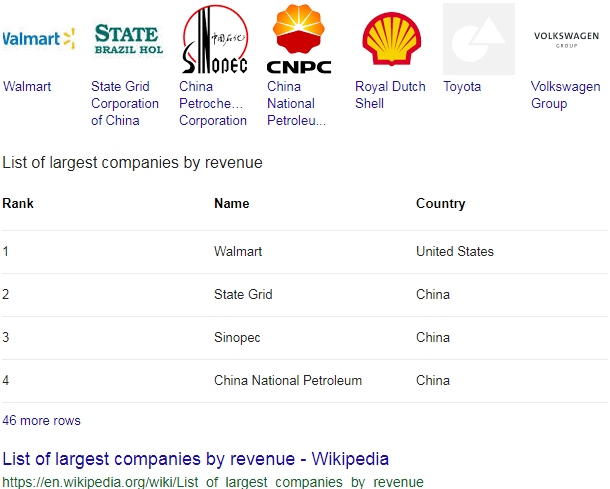The width and height of the screenshot is (610, 489).
Task: Open the Wikipedia result title link
Action: 196,459
